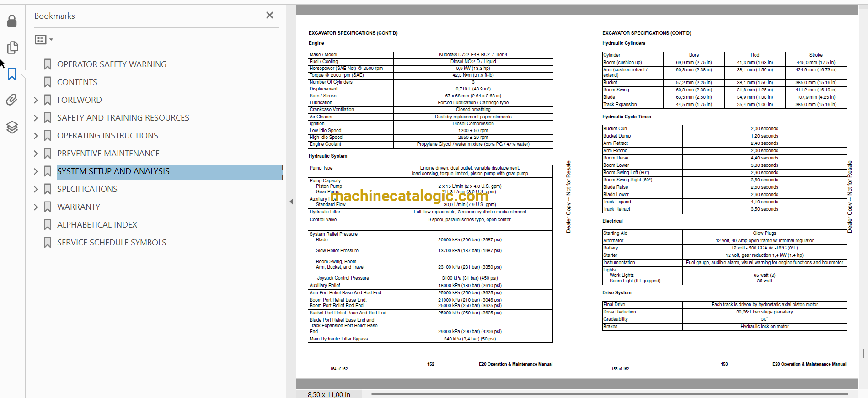Select SAFETY AND TRAINING RESOURCES label

tap(123, 118)
